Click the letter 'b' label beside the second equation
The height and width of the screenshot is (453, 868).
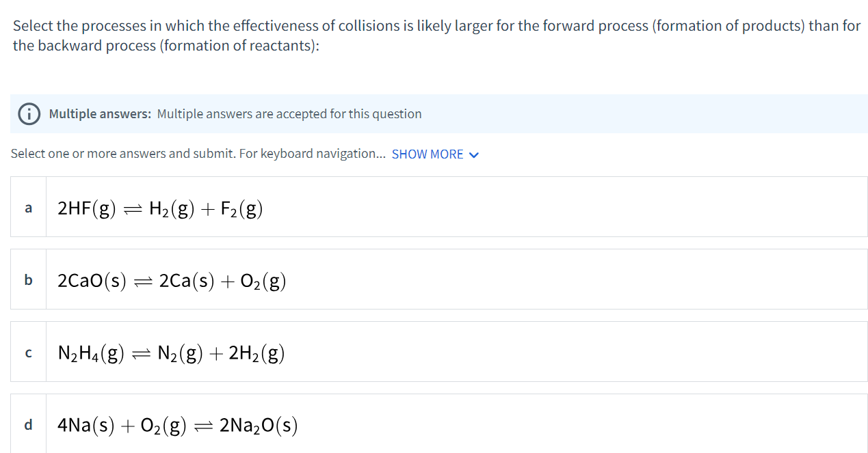click(x=28, y=280)
